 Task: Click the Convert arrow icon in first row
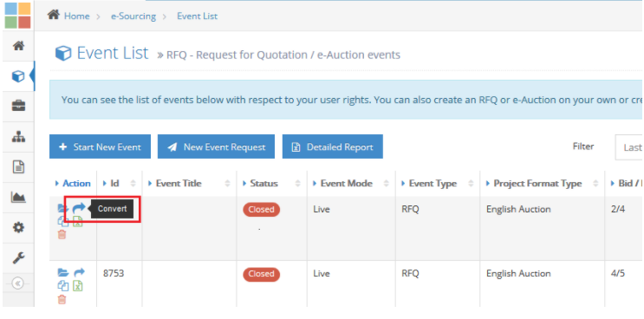(x=79, y=208)
